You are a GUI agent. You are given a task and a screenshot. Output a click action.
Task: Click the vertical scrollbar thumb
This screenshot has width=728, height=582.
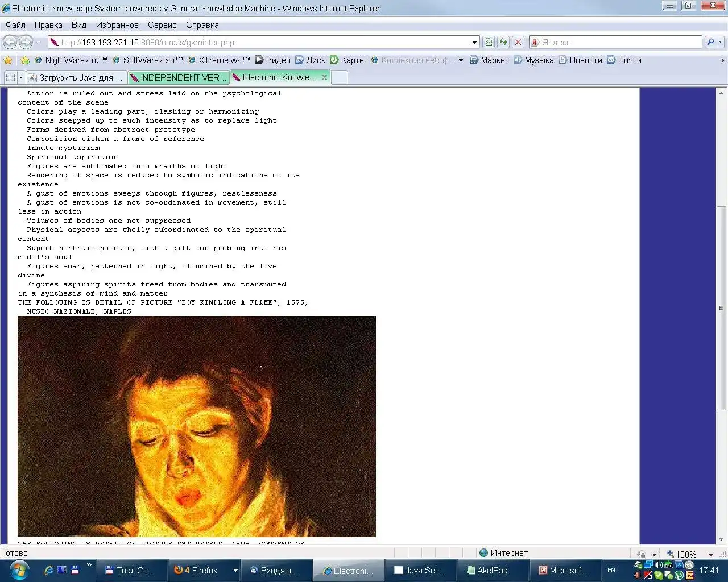coord(721,308)
